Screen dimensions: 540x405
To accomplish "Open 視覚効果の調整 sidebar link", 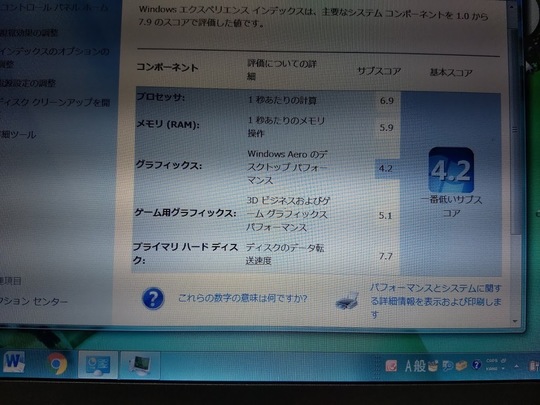I will 29,33.
